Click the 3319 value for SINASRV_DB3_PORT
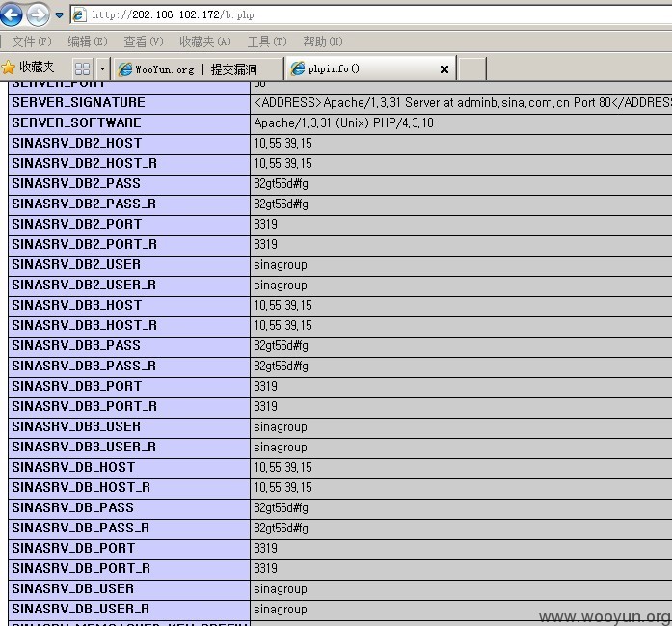 (266, 386)
